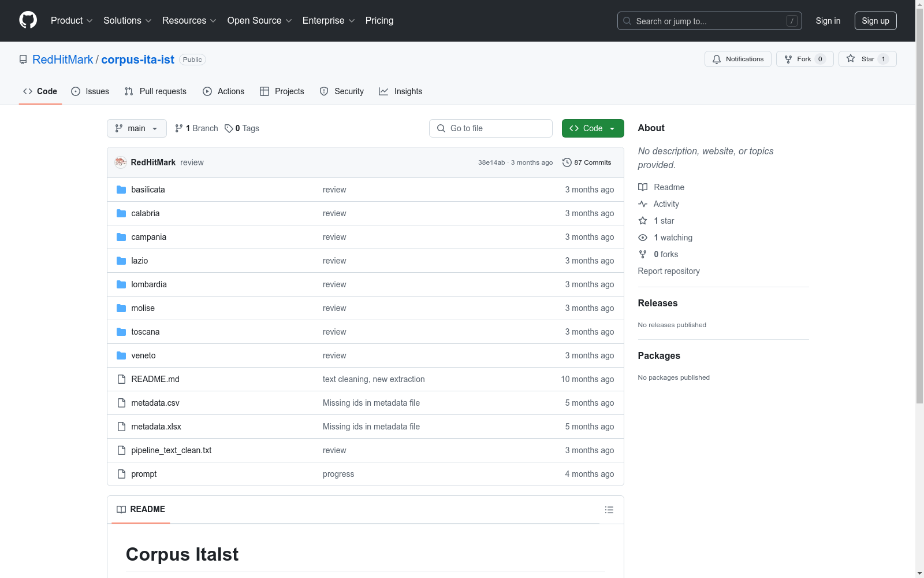The image size is (924, 578).
Task: Open metadata.csv 'Missing ids in metadata file' message
Action: [x=371, y=403]
